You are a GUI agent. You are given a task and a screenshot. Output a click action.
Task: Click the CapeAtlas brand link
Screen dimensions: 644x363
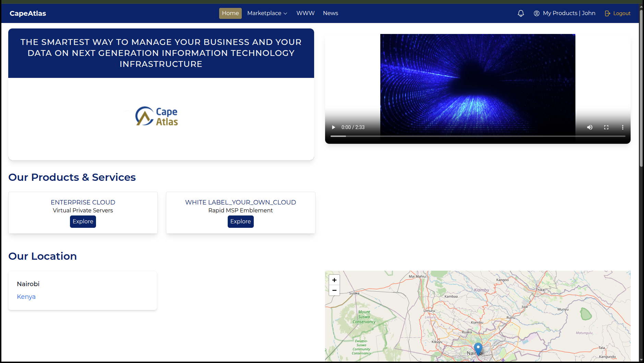(x=28, y=13)
